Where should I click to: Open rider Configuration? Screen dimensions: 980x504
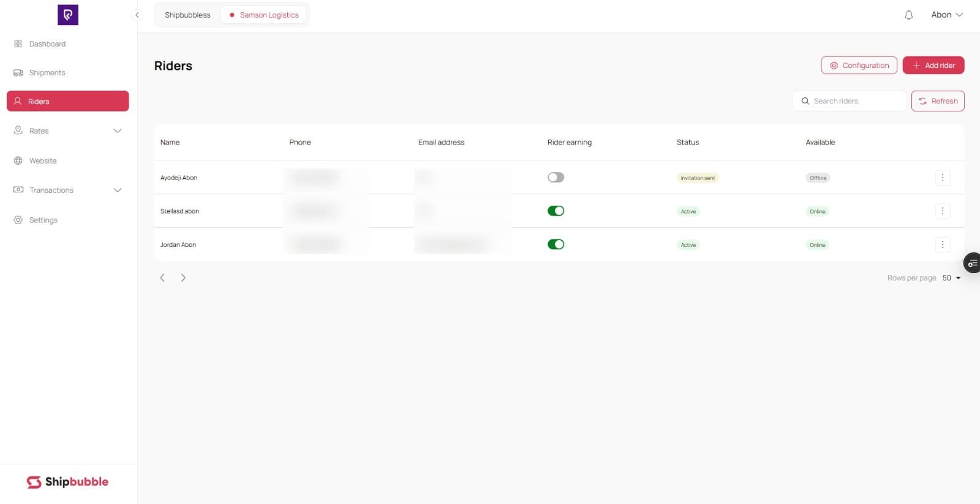tap(859, 66)
